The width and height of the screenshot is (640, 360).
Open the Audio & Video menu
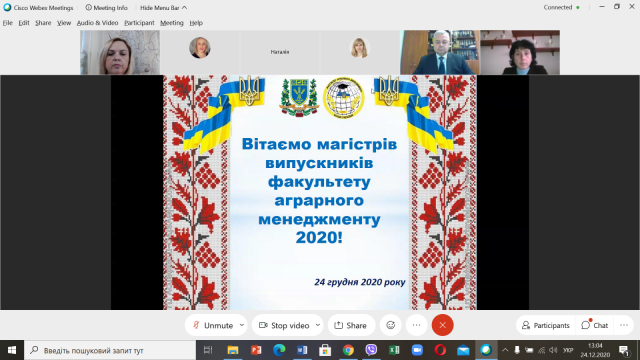(97, 23)
